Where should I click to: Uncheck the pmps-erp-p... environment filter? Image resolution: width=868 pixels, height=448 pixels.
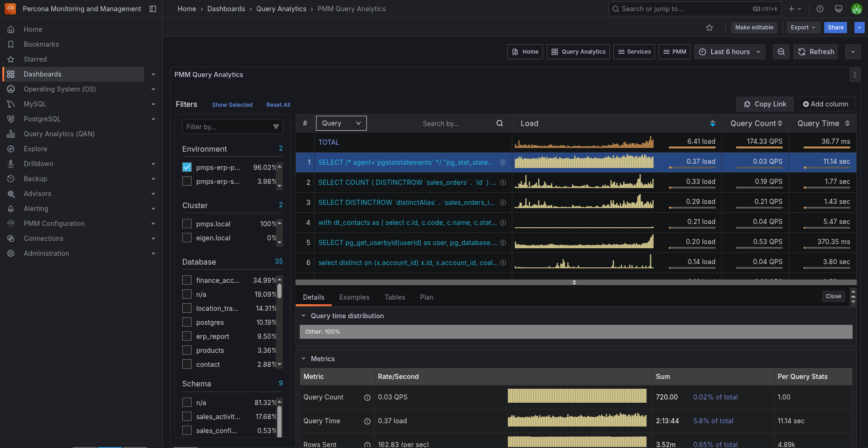pyautogui.click(x=187, y=167)
